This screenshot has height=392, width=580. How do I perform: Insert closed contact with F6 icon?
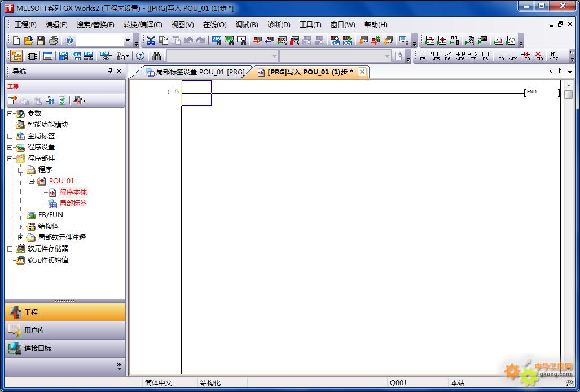click(x=448, y=56)
